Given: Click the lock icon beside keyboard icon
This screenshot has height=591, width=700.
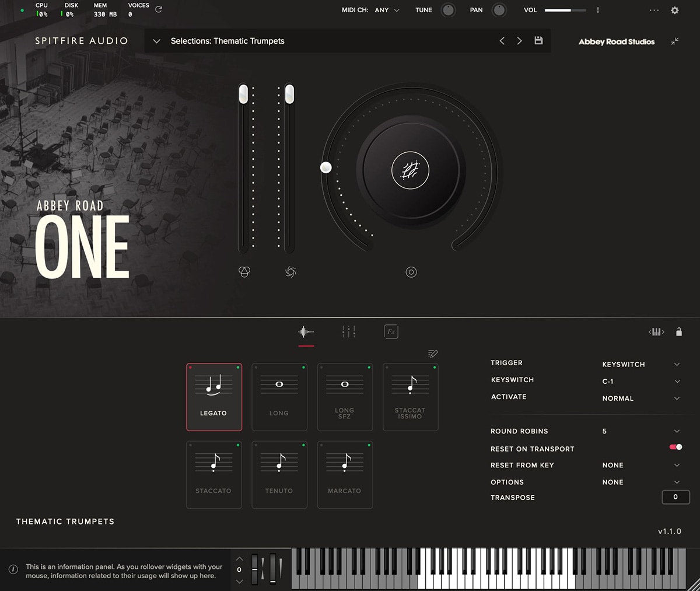Looking at the screenshot, I should [x=678, y=332].
